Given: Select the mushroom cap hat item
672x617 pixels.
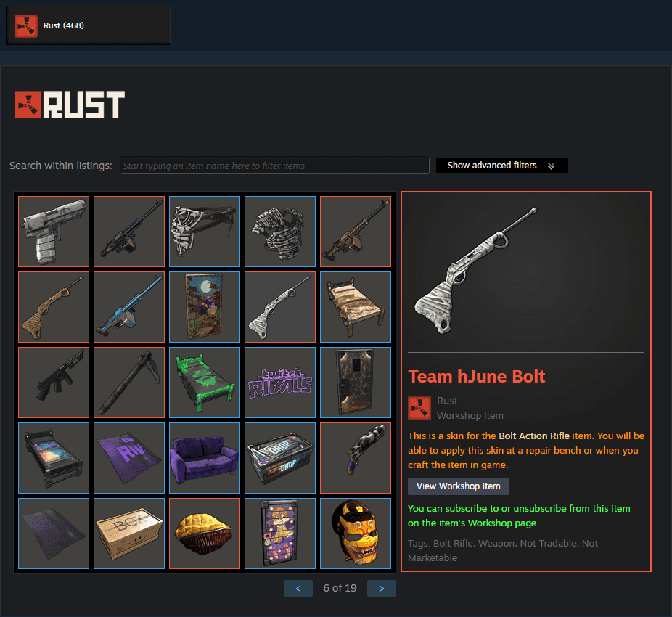Looking at the screenshot, I should [x=205, y=534].
